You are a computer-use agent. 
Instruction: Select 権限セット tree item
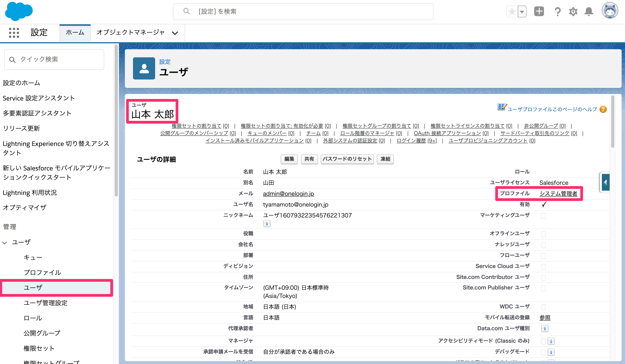[x=39, y=348]
